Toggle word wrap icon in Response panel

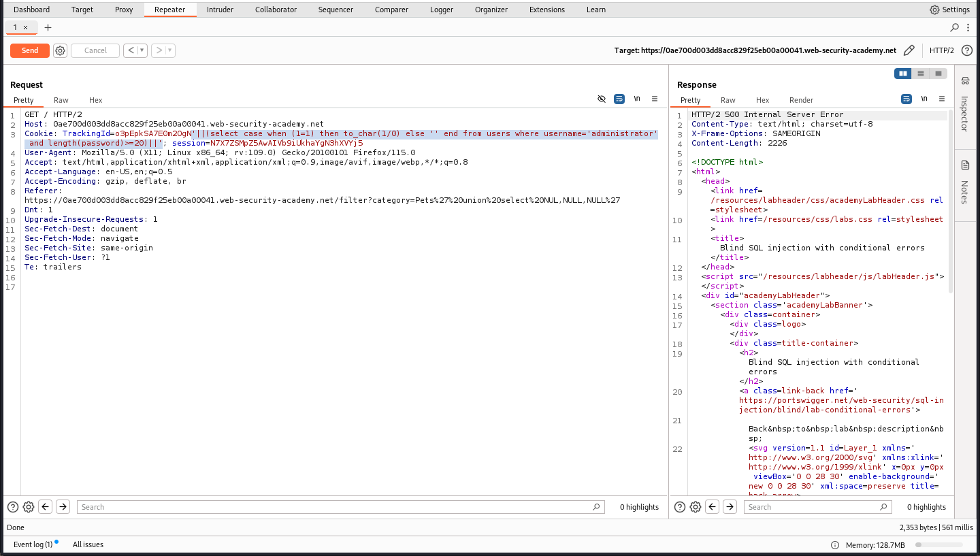coord(906,99)
